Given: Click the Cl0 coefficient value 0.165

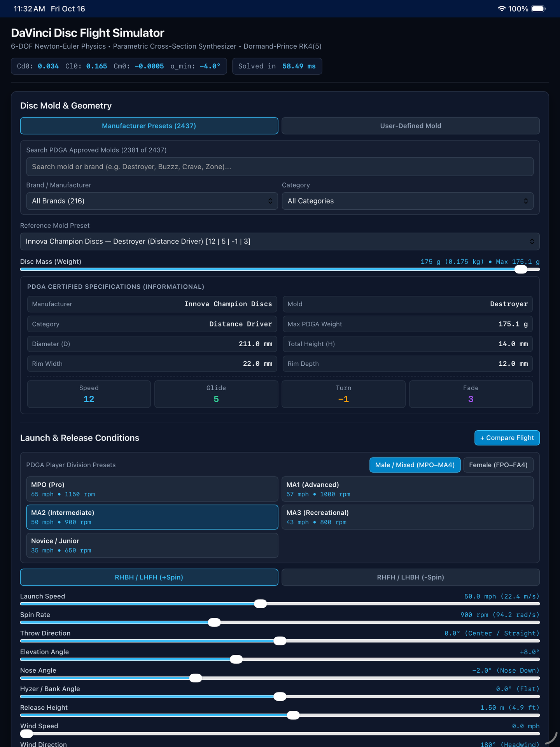Looking at the screenshot, I should [x=96, y=66].
